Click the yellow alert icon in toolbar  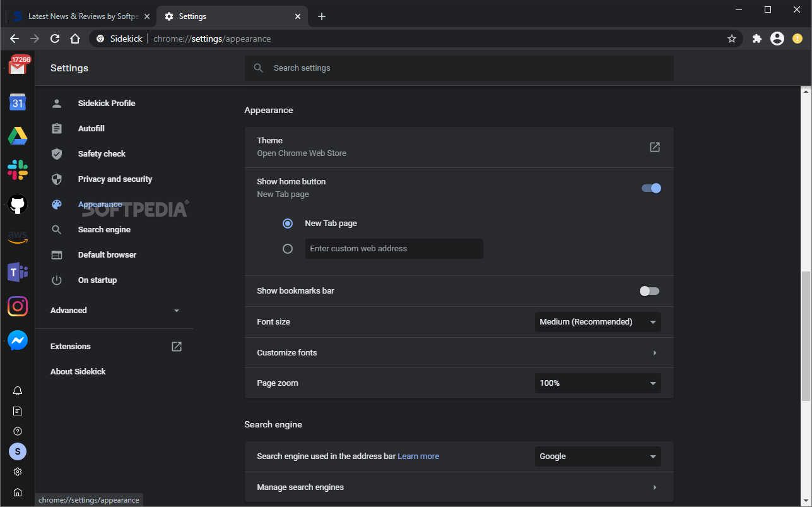click(797, 39)
